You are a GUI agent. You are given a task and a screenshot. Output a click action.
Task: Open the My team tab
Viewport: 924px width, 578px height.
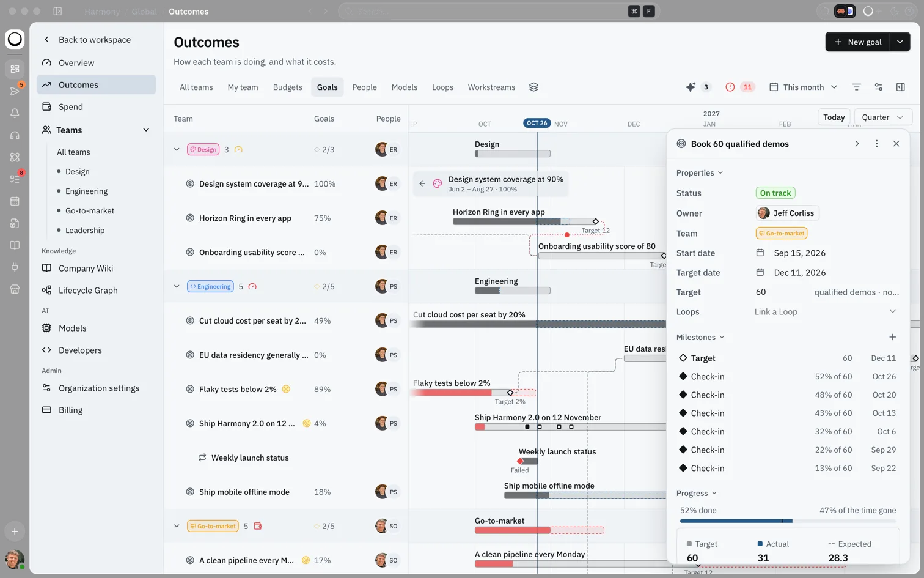[x=243, y=87]
